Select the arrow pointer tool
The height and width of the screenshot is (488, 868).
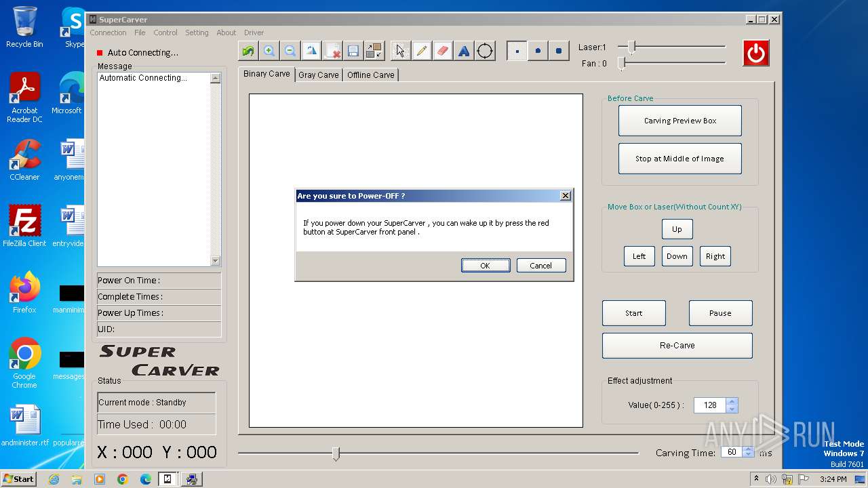pos(401,51)
